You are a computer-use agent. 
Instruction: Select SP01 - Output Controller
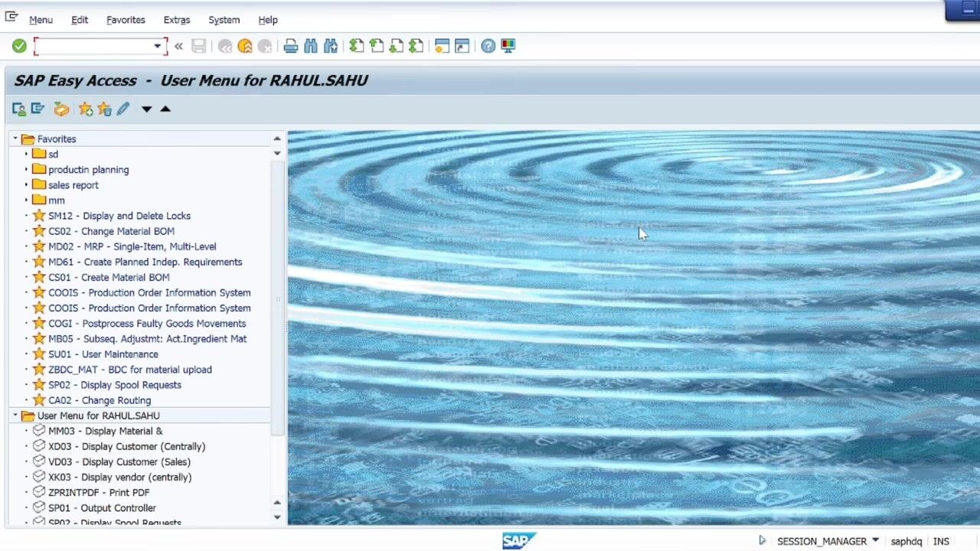tap(102, 507)
